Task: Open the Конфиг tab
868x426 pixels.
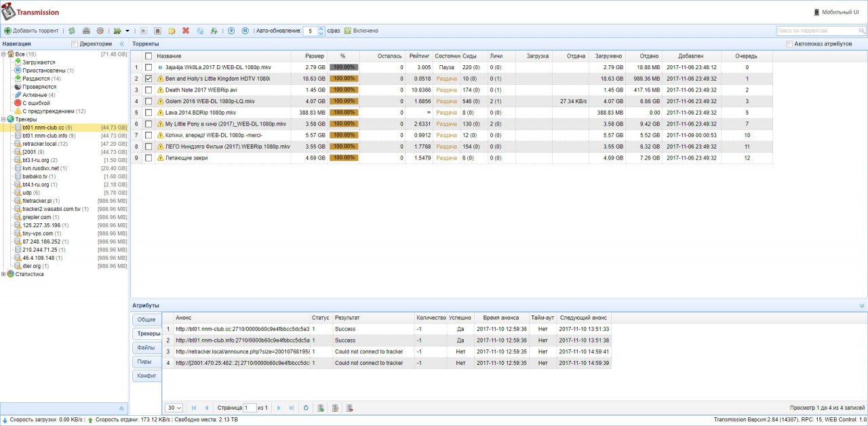Action: click(x=146, y=376)
